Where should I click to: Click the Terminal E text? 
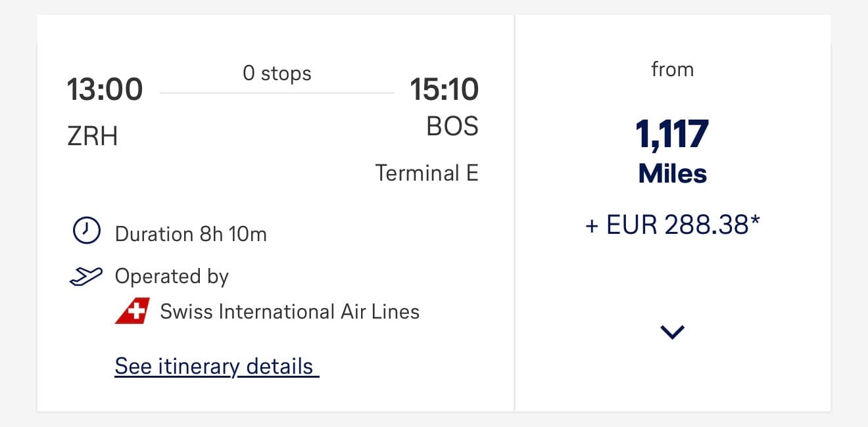[x=426, y=173]
